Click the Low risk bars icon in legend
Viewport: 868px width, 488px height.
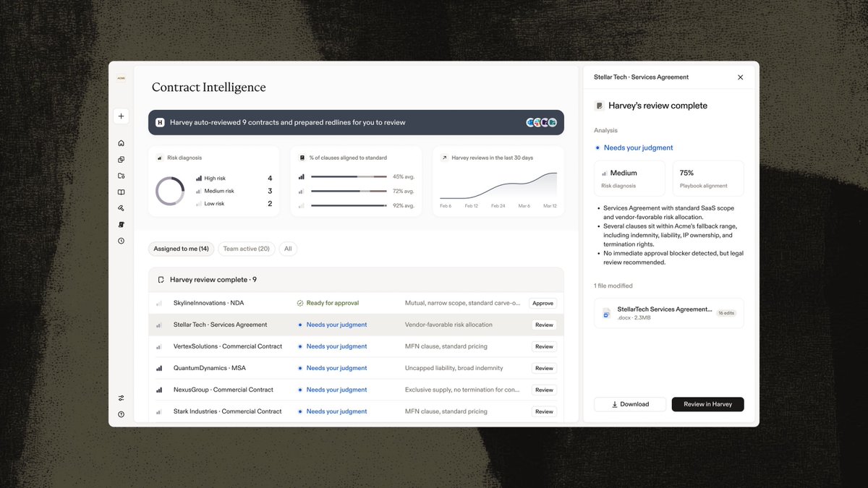pyautogui.click(x=199, y=204)
